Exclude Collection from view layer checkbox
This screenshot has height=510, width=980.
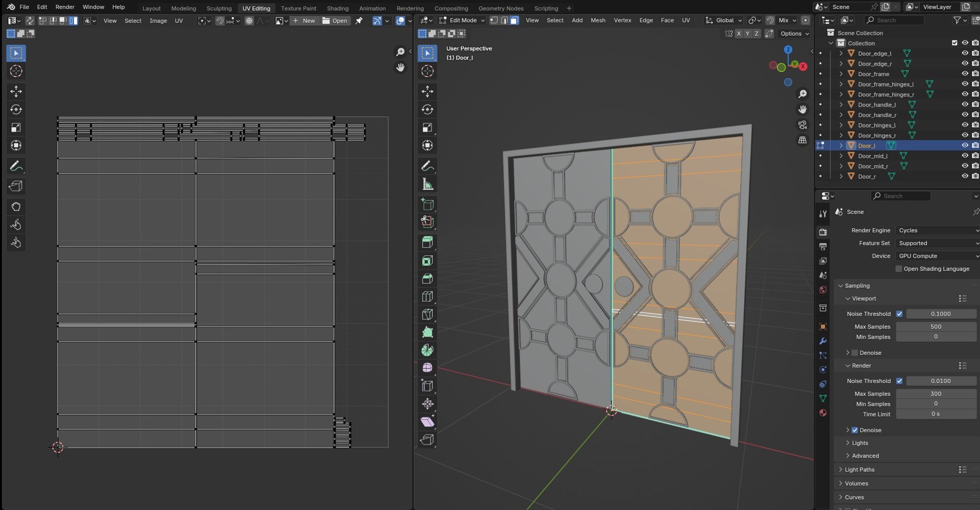[954, 43]
